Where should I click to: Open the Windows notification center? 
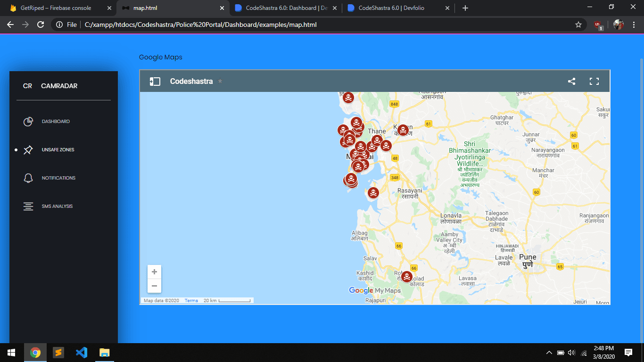pyautogui.click(x=628, y=353)
